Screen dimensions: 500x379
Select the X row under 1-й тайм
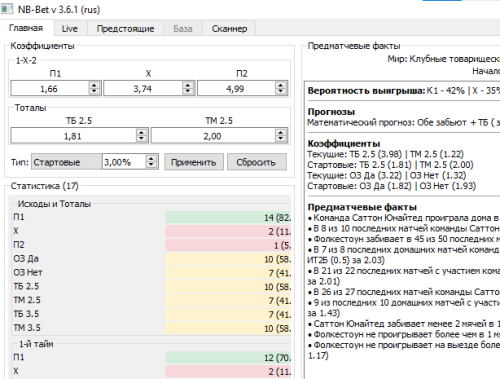click(x=152, y=371)
